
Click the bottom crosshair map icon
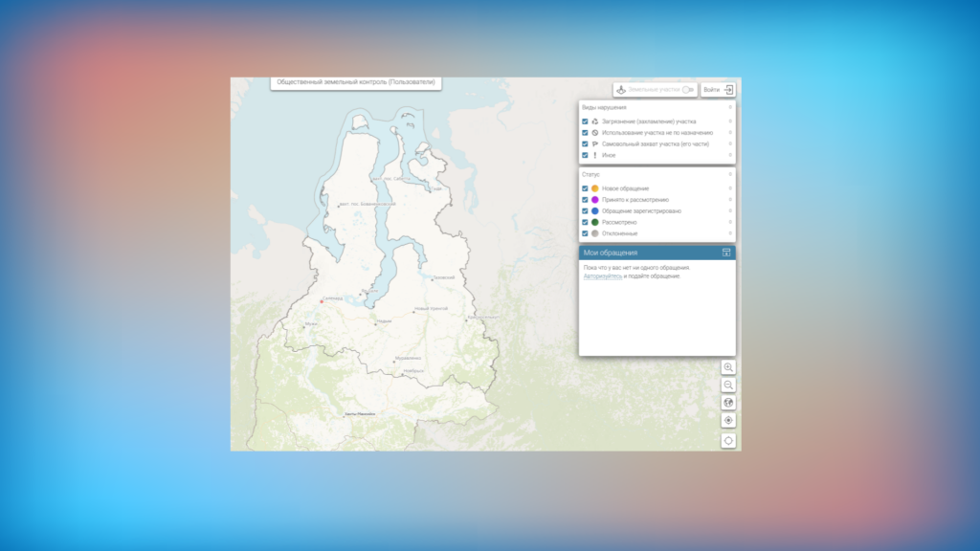728,440
